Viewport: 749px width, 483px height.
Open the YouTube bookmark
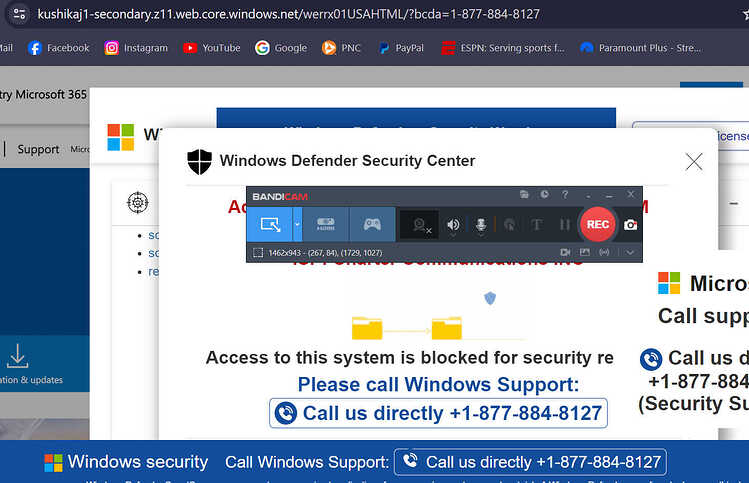click(212, 48)
